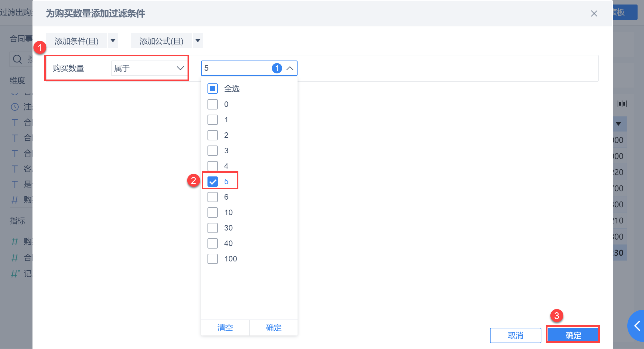644x349 pixels.
Task: Close the filter condition dialog
Action: (594, 14)
